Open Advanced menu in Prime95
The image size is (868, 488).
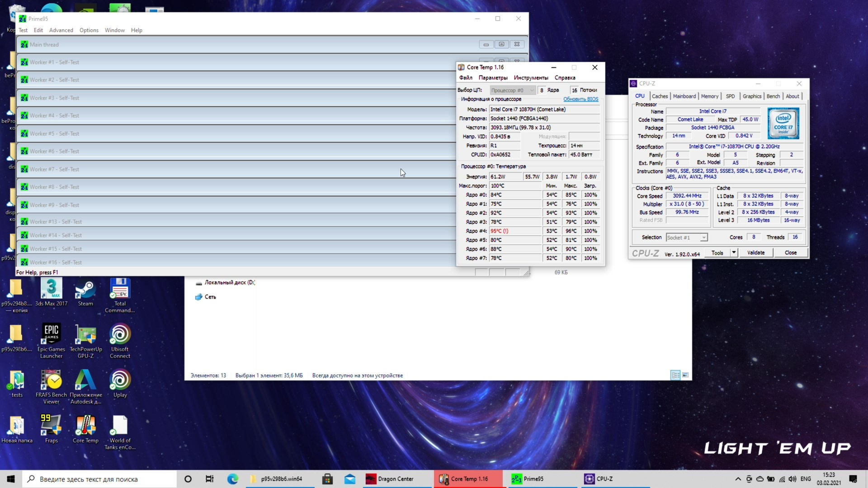point(61,30)
